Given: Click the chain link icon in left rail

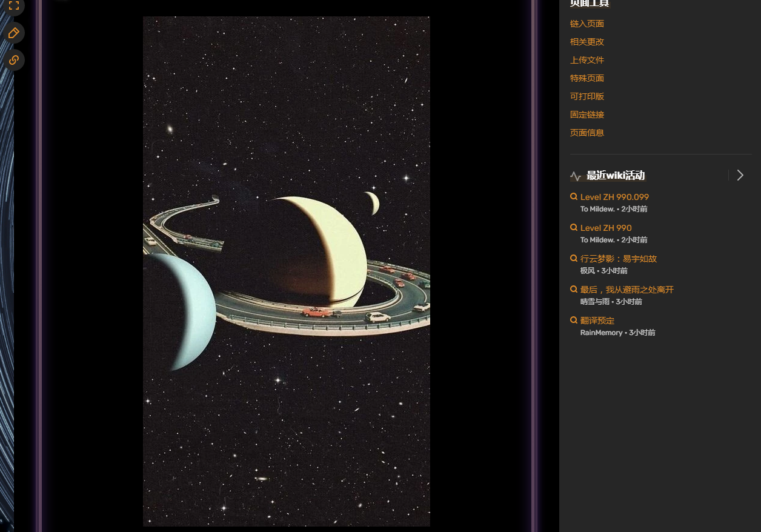Looking at the screenshot, I should 13,60.
